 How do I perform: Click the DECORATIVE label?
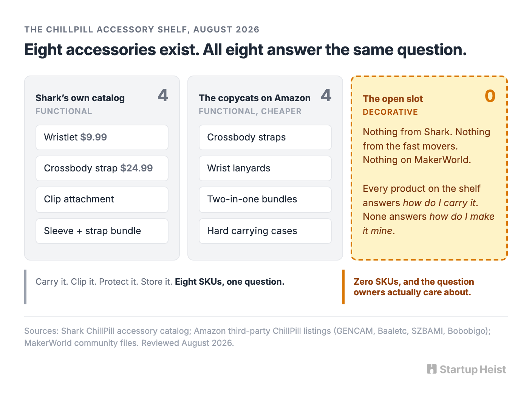[390, 112]
